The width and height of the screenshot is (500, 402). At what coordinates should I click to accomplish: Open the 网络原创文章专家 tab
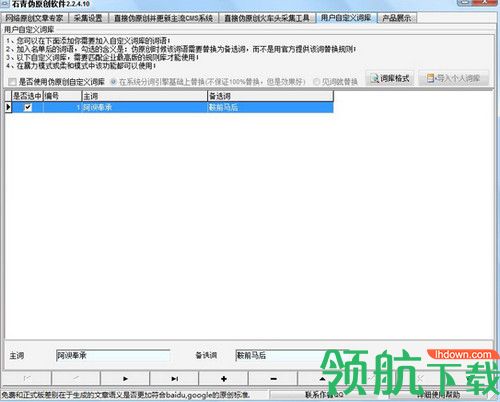(34, 18)
